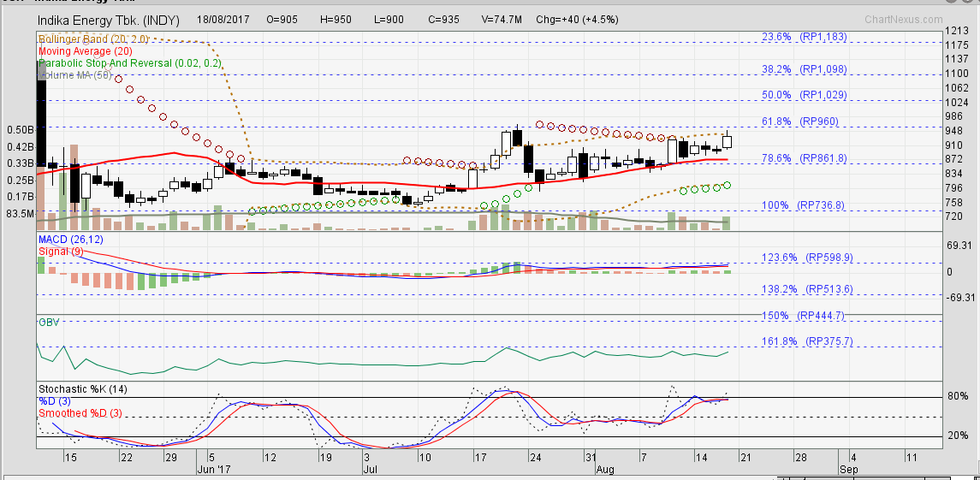This screenshot has height=480, width=980.
Task: Click the Jun '17 month label
Action: (212, 469)
